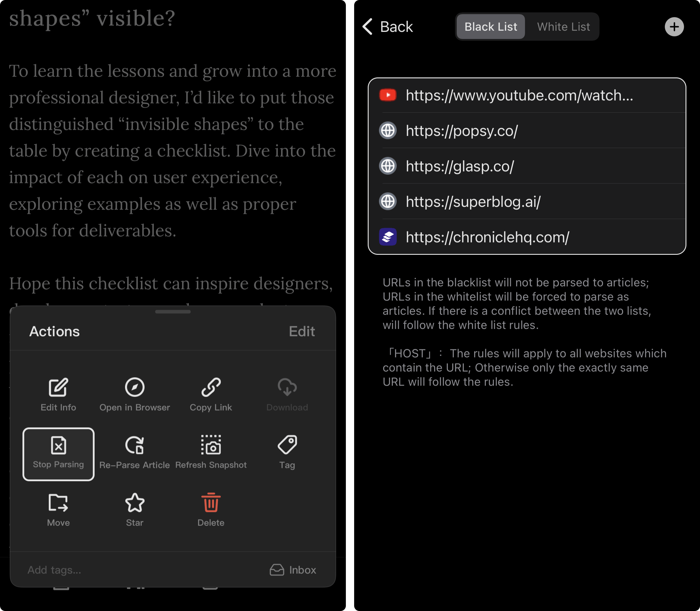Copy Link chain icon
Image resolution: width=700 pixels, height=611 pixels.
click(x=211, y=387)
